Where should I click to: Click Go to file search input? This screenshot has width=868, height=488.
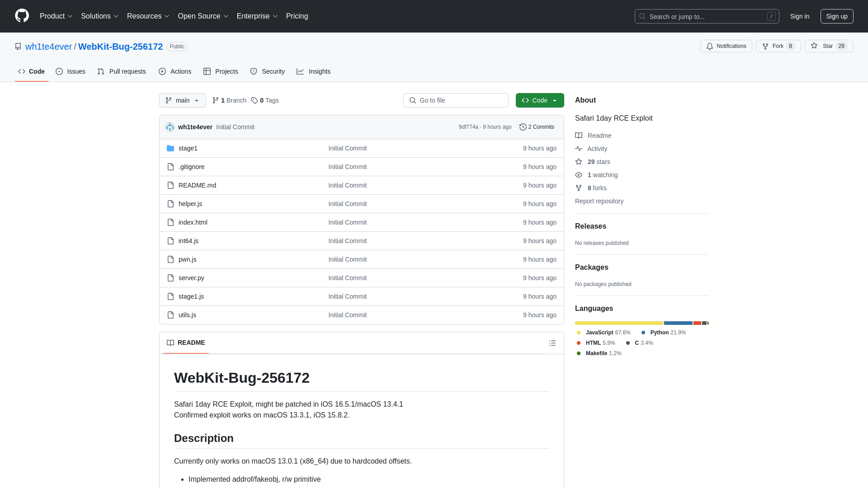pyautogui.click(x=455, y=100)
